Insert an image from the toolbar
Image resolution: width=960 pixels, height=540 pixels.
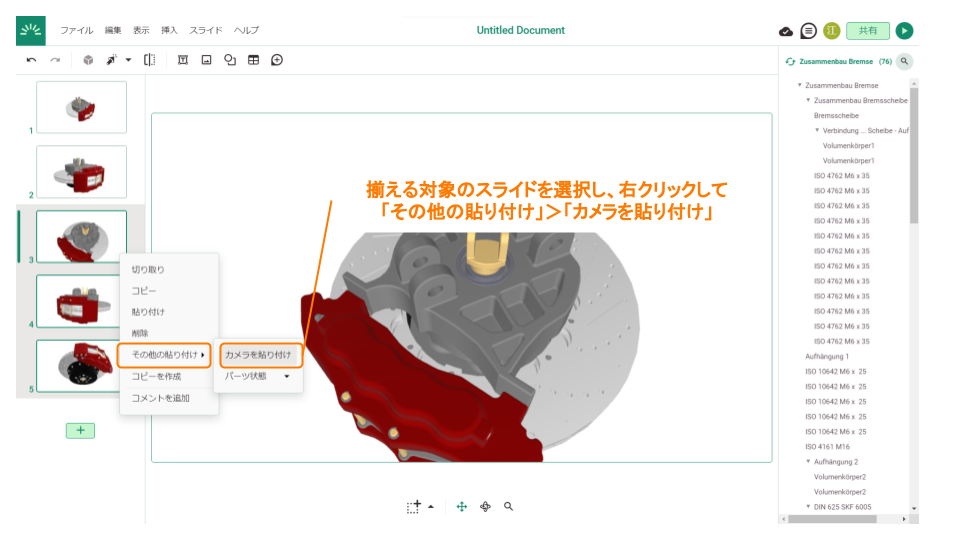(206, 60)
